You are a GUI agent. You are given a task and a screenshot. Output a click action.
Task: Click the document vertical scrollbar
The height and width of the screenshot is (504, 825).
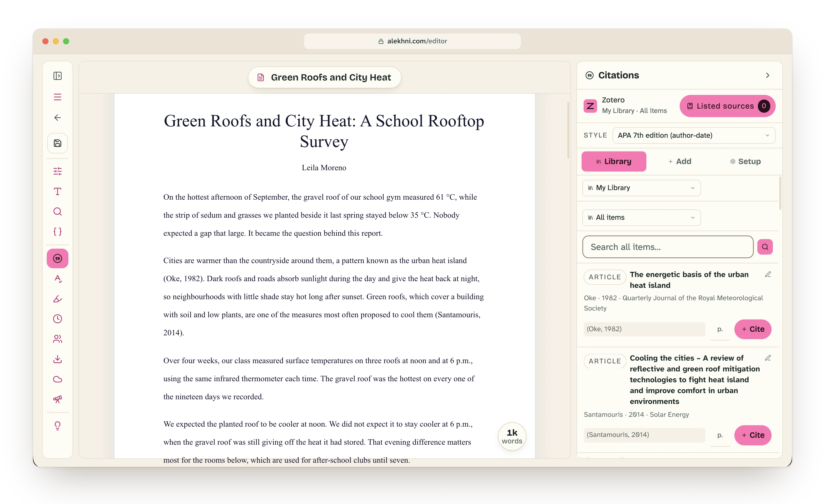[568, 131]
